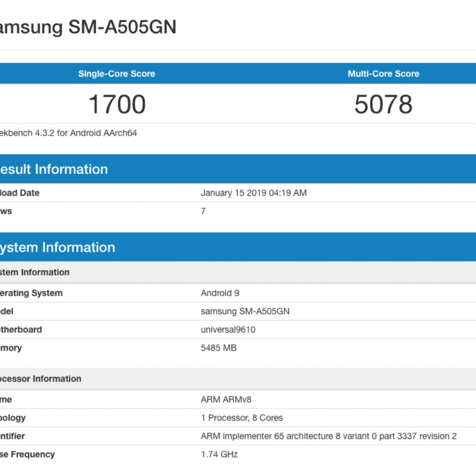The width and height of the screenshot is (476, 476).
Task: Click the 5078 multi-core score value
Action: (383, 104)
